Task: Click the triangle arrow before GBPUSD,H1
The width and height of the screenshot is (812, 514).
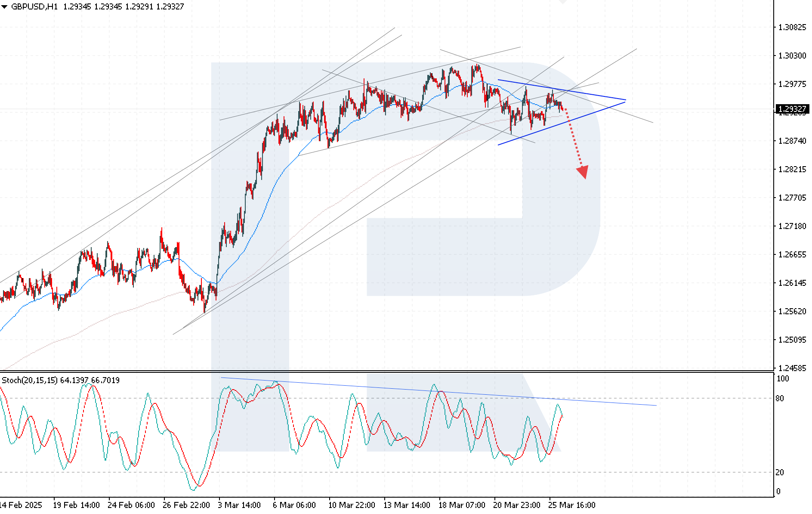Action: tap(4, 7)
